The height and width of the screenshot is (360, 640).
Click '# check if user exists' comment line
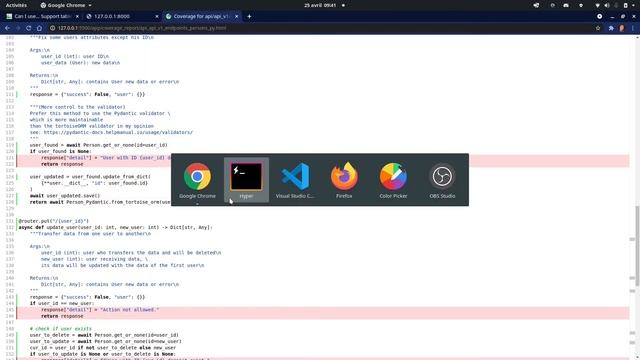point(61,329)
